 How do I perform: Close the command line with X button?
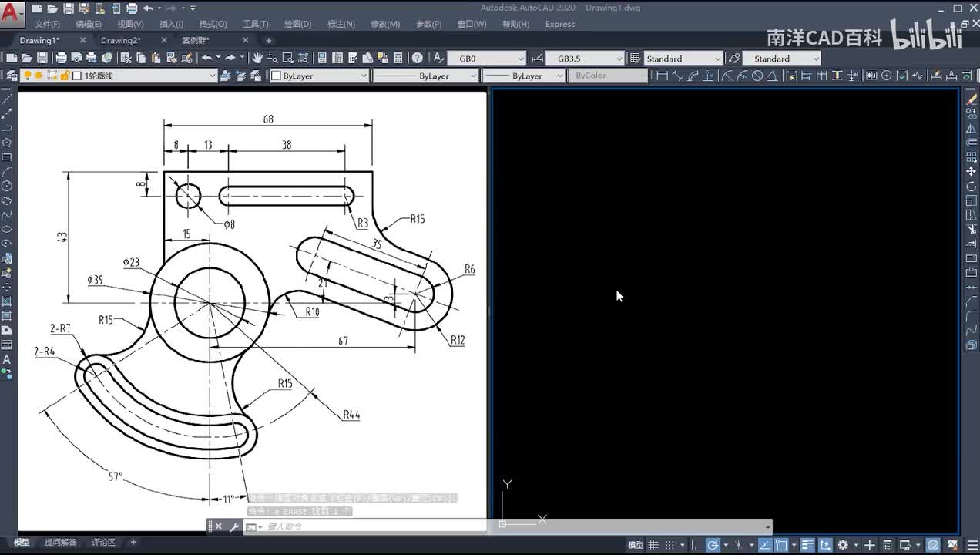coord(219,526)
